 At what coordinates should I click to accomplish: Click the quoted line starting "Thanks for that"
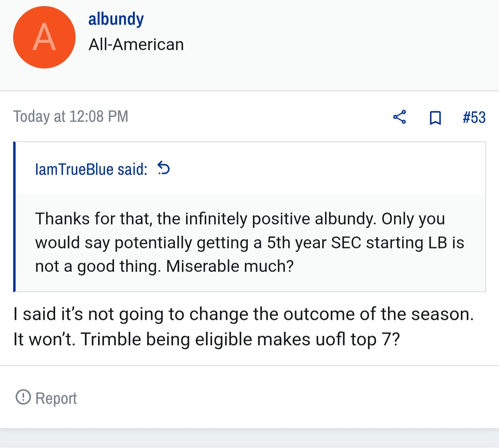click(x=240, y=219)
